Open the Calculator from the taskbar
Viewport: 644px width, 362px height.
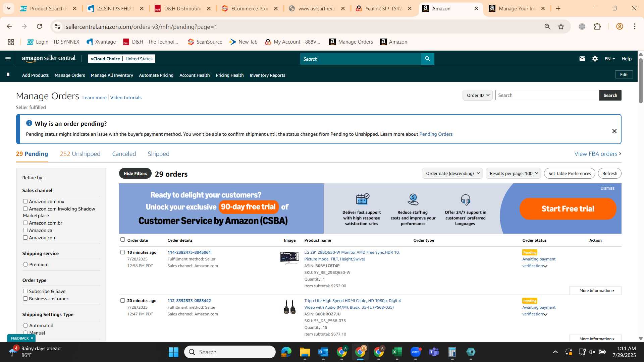click(452, 352)
